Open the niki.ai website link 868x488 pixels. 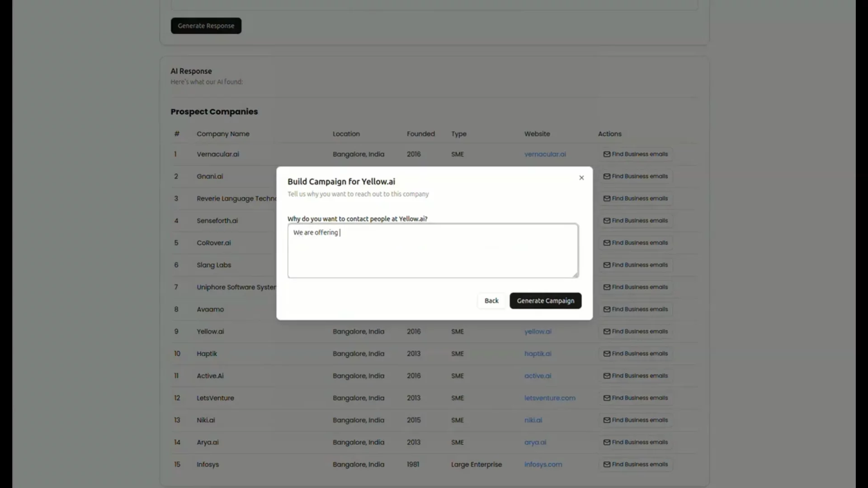(x=533, y=420)
